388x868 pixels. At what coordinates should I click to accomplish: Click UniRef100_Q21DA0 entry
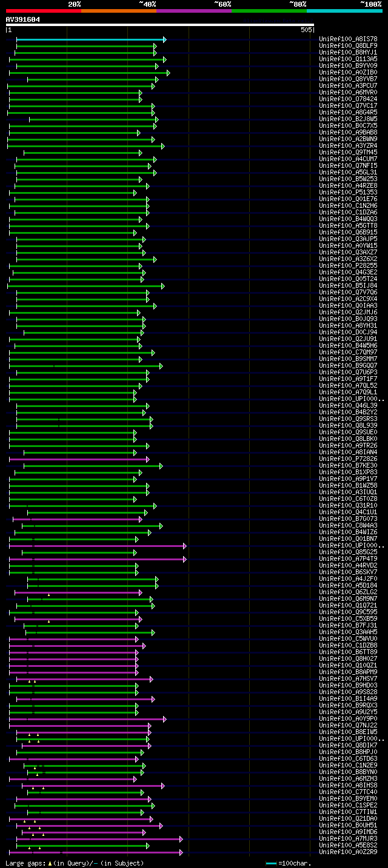point(348,819)
